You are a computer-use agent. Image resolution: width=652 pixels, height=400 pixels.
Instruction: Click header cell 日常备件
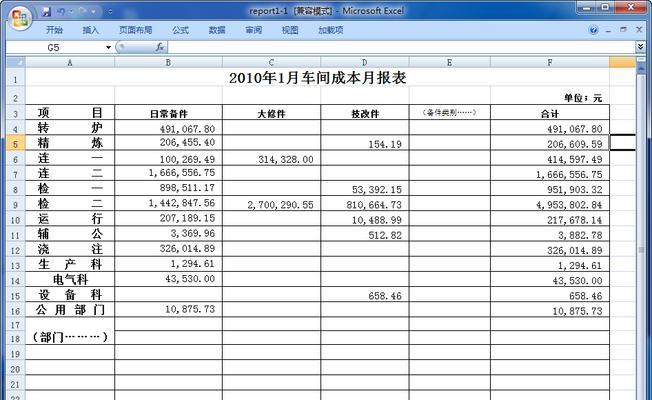click(168, 113)
